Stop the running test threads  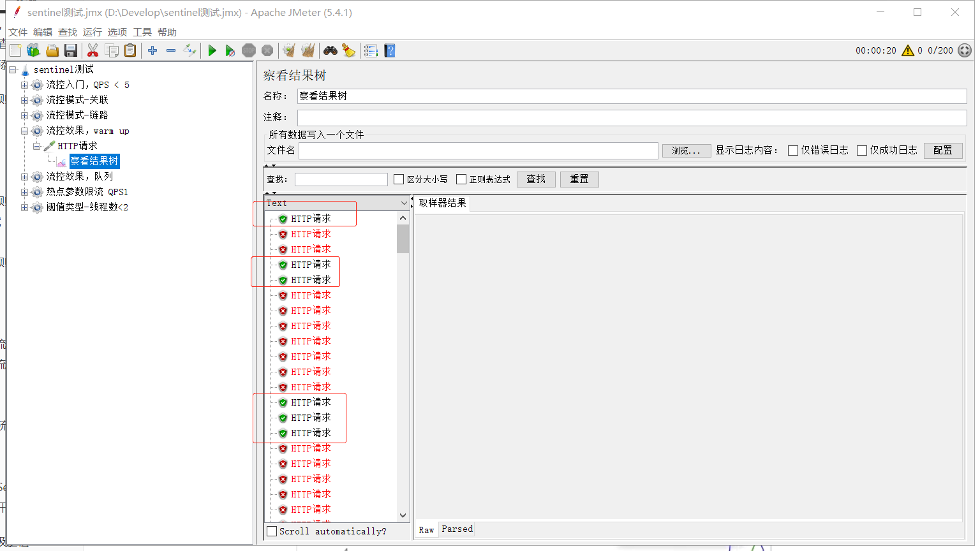[249, 50]
